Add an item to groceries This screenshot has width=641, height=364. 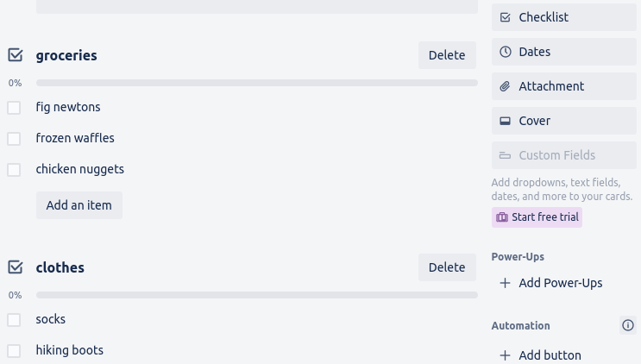(x=79, y=205)
